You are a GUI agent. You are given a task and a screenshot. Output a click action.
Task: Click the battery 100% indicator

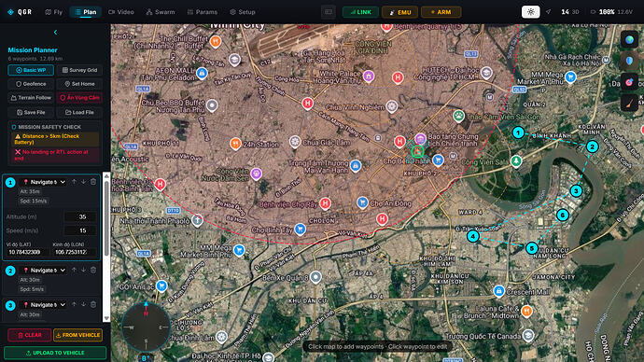(x=611, y=12)
